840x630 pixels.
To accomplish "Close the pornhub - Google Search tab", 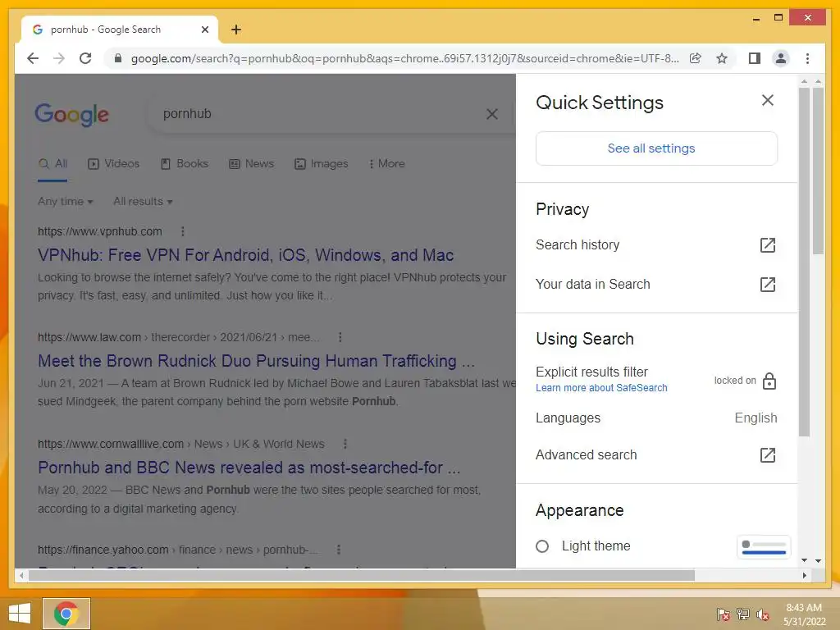I will [204, 30].
